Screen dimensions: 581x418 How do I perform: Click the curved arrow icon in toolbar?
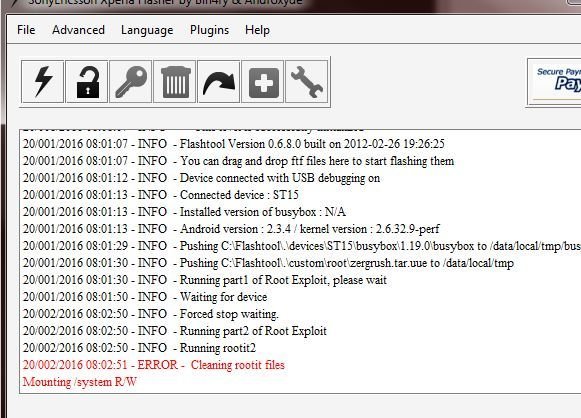point(219,82)
